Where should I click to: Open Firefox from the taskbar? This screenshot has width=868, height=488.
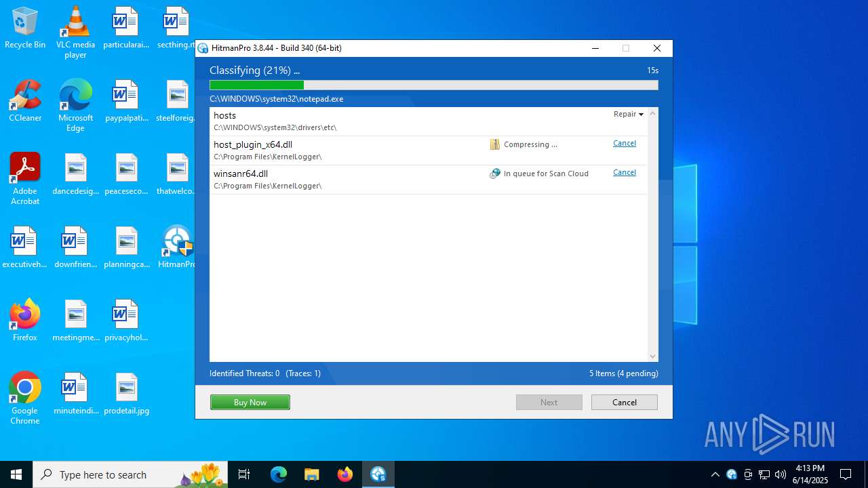tap(345, 474)
